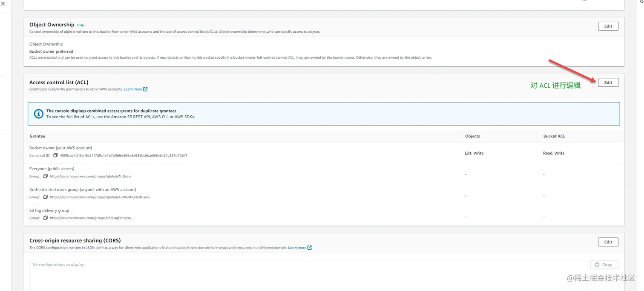644x291 pixels.
Task: Click the Everyone (public access) grantee
Action: (52, 169)
